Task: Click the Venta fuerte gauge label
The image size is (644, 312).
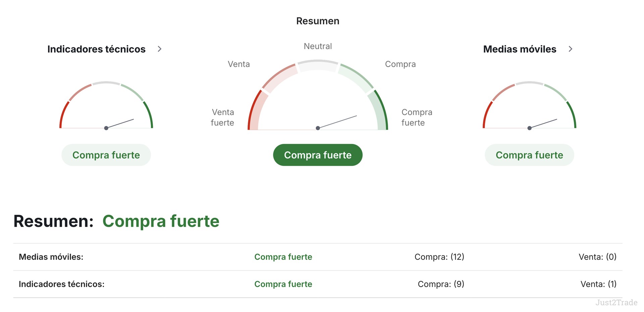Action: [222, 117]
